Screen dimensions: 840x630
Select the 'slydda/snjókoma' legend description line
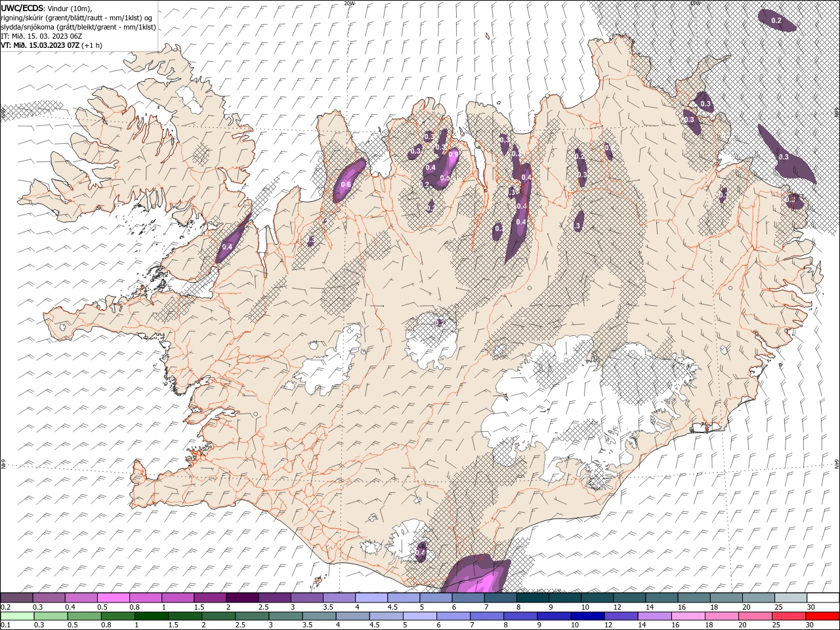click(x=78, y=27)
